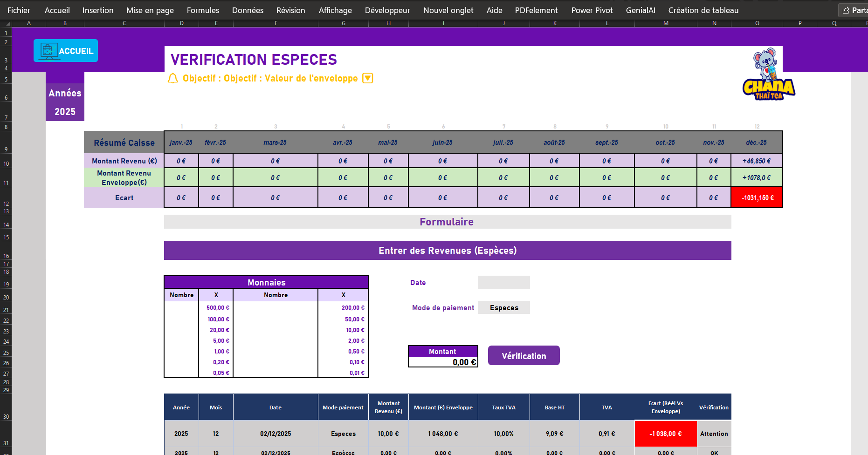Select the Années 2025 year cell
Viewport: 868px width, 455px height.
point(65,112)
